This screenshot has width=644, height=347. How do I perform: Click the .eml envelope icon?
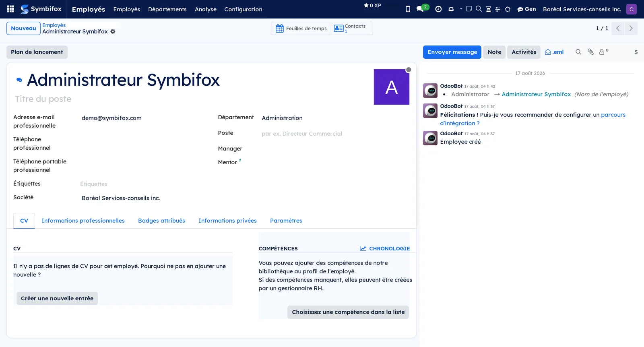tap(554, 52)
